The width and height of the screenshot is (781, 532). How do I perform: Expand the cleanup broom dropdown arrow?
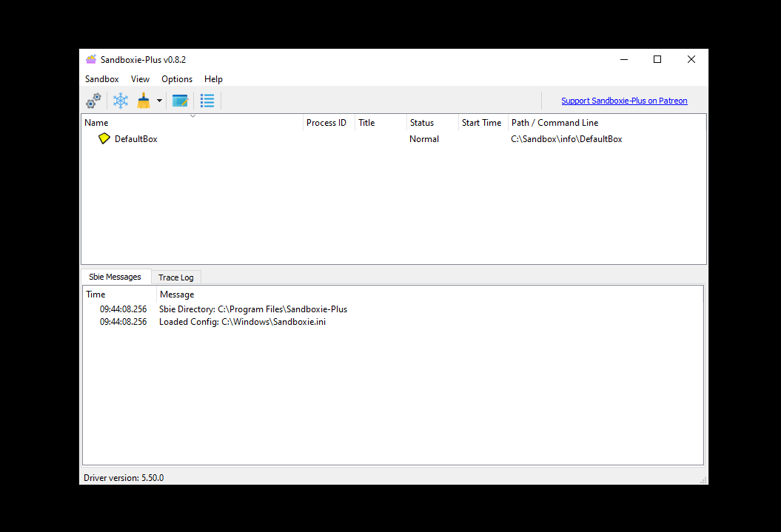click(159, 101)
